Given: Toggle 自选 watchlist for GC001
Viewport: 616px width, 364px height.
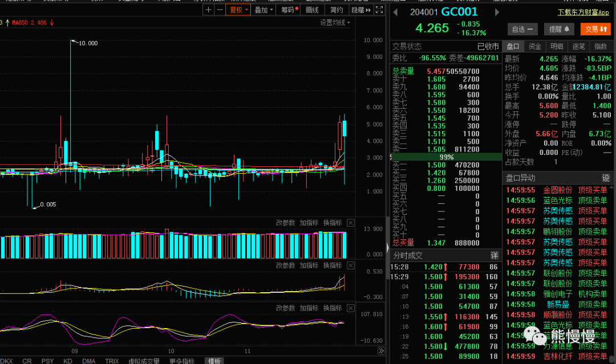Looking at the screenshot, I should (522, 29).
